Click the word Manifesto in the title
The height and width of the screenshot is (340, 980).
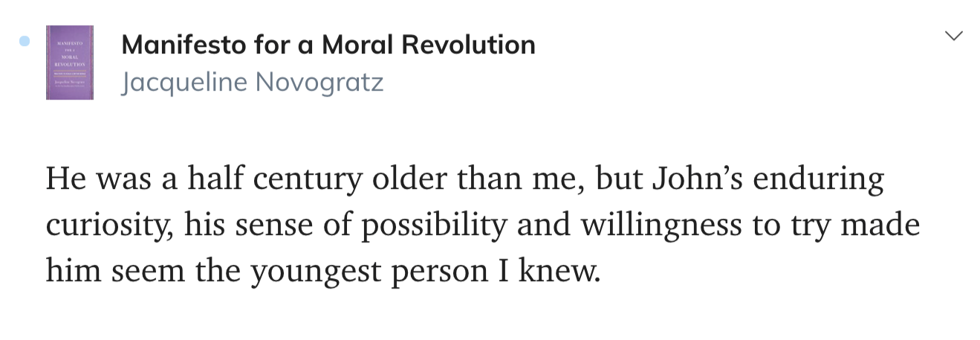pos(183,45)
